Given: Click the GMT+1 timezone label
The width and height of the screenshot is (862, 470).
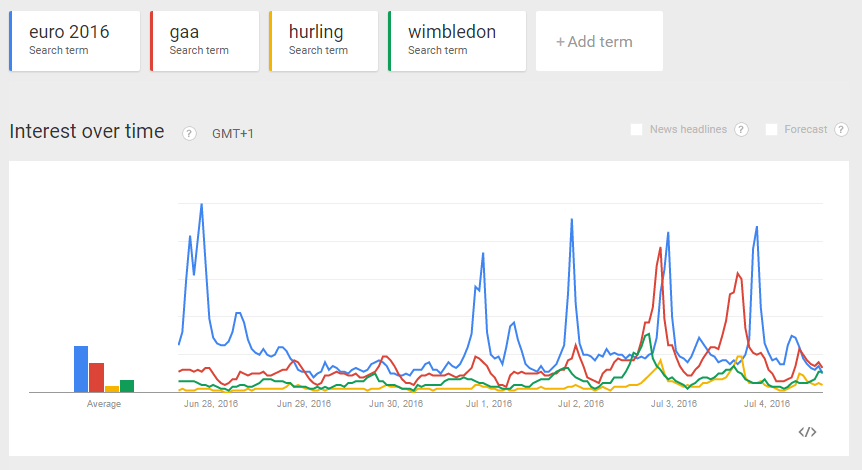Looking at the screenshot, I should [x=233, y=133].
